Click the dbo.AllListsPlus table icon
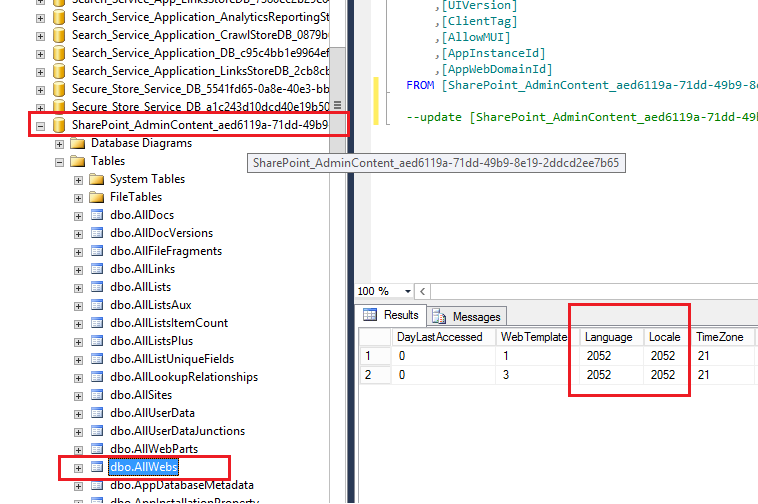The width and height of the screenshot is (758, 504). [x=97, y=341]
